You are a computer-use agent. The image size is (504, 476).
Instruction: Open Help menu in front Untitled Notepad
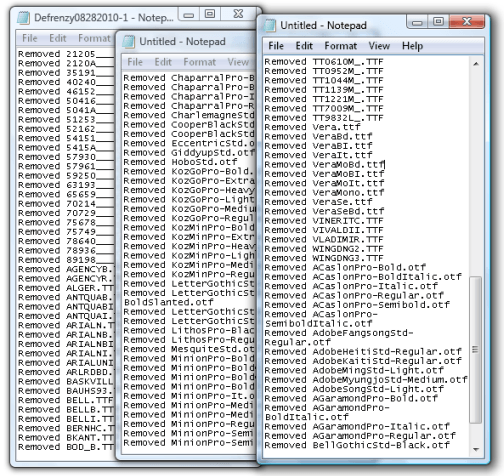[x=412, y=46]
